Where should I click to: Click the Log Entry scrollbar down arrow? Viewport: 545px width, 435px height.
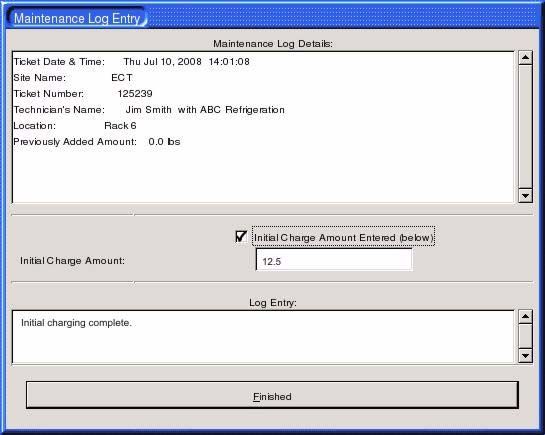525,356
